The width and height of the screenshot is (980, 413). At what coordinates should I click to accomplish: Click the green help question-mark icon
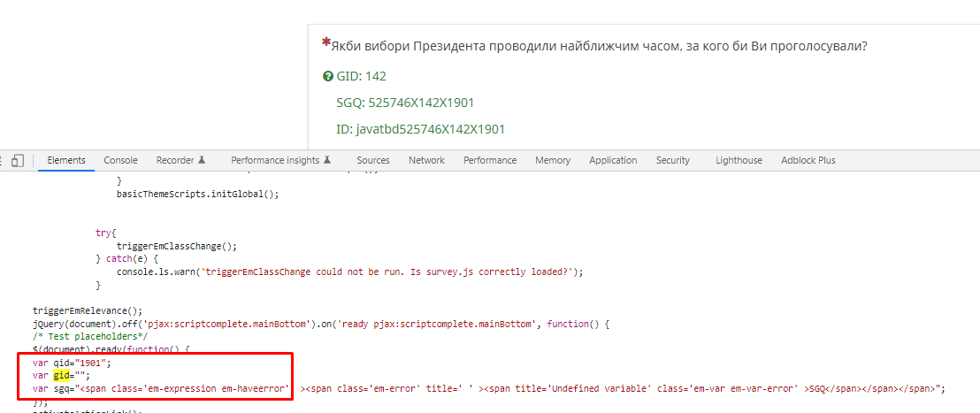327,77
